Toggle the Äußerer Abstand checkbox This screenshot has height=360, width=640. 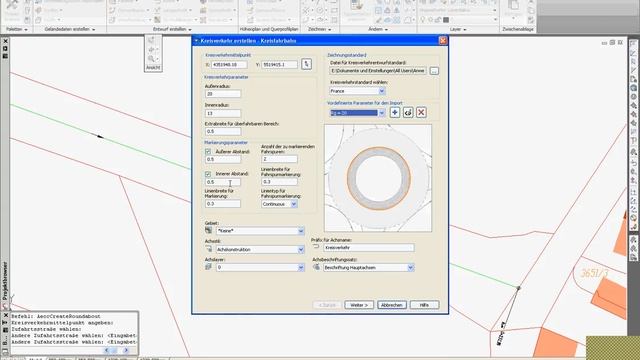208,151
